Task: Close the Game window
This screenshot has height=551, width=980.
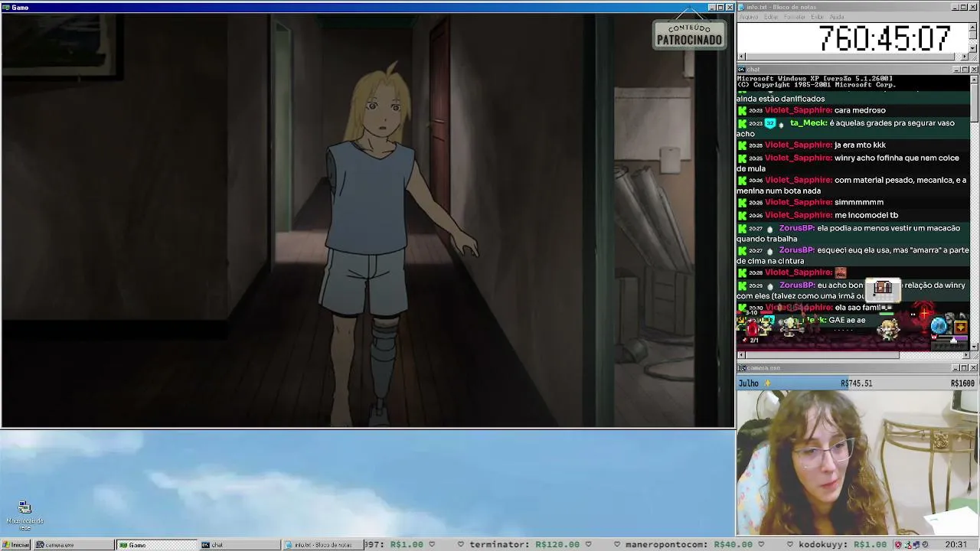Action: point(729,8)
